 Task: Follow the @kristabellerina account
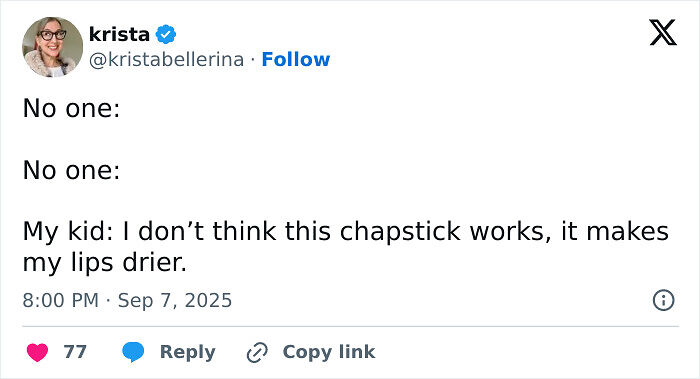tap(296, 59)
